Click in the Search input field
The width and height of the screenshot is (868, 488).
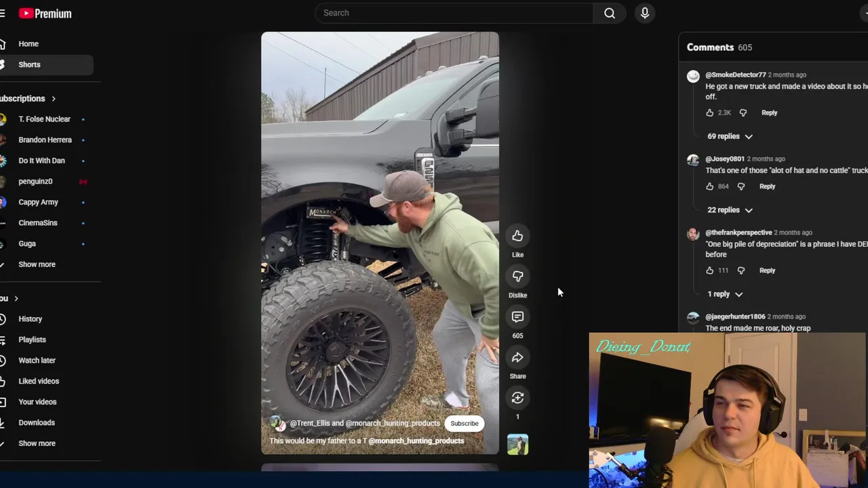click(x=454, y=13)
